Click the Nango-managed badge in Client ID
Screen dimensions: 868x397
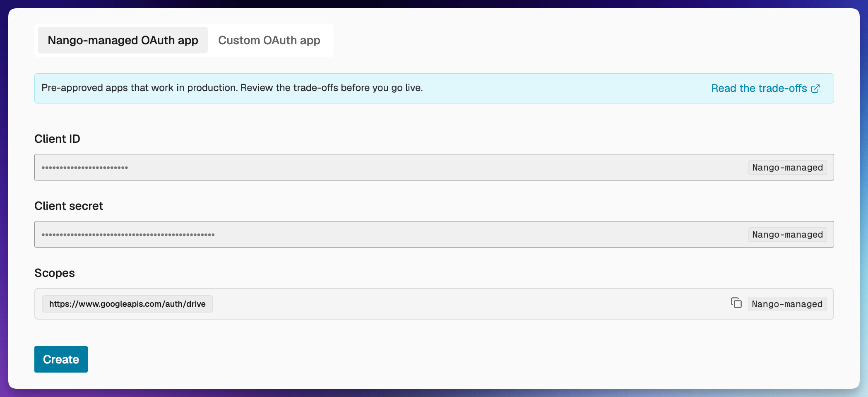[x=787, y=167]
